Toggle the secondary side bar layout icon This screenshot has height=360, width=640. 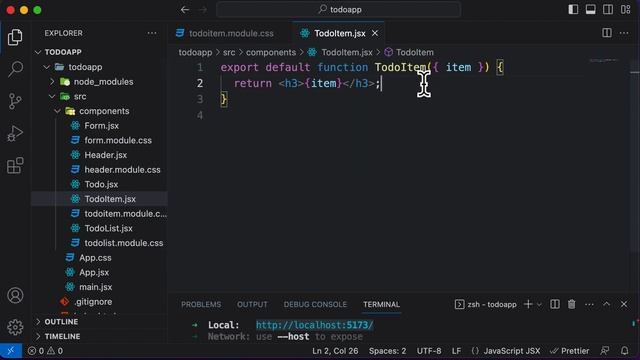[x=608, y=9]
